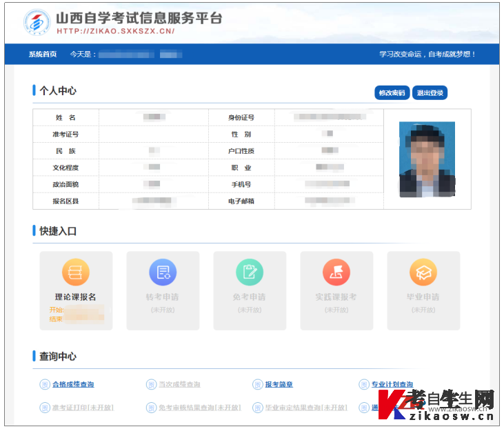Select the 毕业申请 card label
This screenshot has width=504, height=429.
pyautogui.click(x=423, y=297)
